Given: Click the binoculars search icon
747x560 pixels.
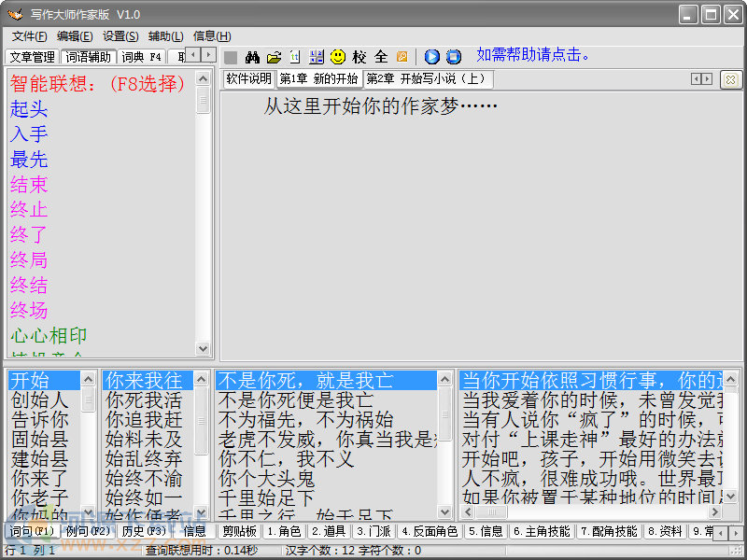Looking at the screenshot, I should click(x=252, y=57).
